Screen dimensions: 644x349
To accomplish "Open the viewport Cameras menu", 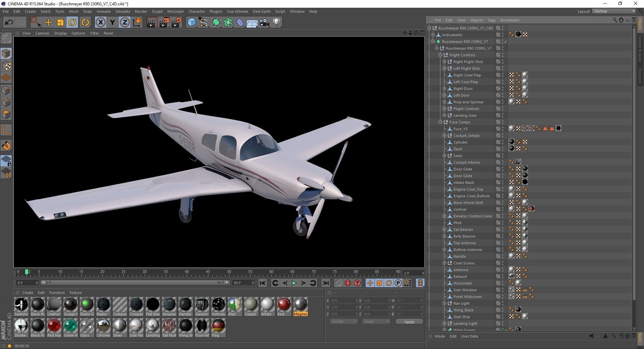I will point(42,33).
